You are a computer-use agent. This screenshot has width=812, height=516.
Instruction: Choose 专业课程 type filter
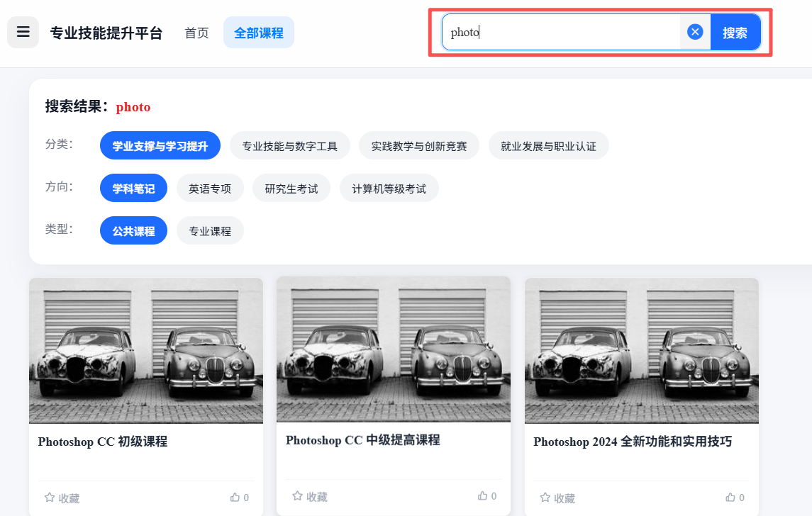tap(210, 231)
